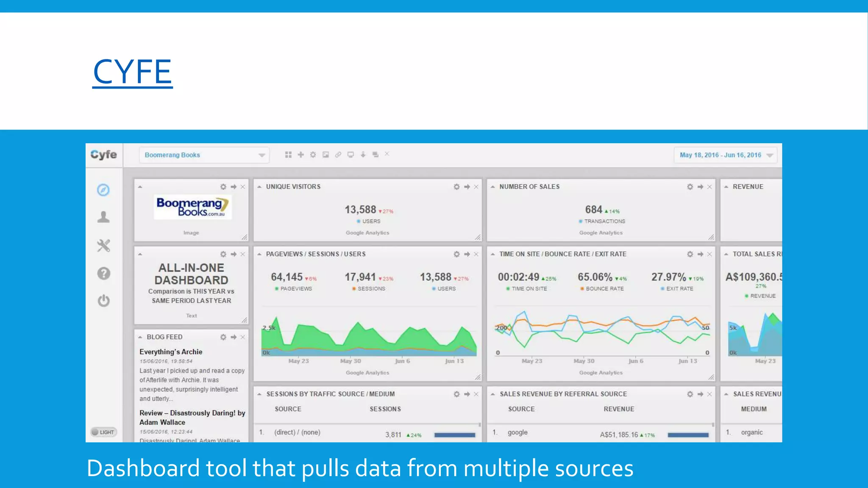Close the Unique Visitors widget
The image size is (868, 488).
pyautogui.click(x=476, y=187)
